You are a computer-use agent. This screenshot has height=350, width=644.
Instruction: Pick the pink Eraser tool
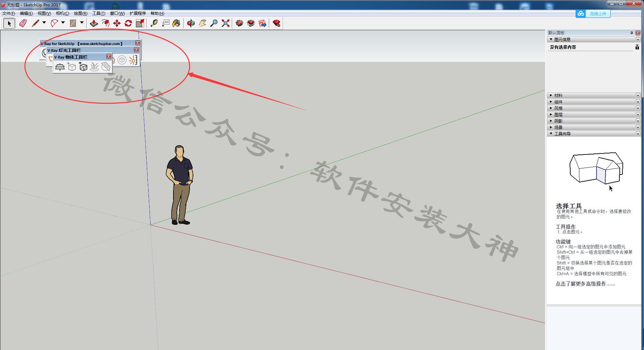coord(23,23)
